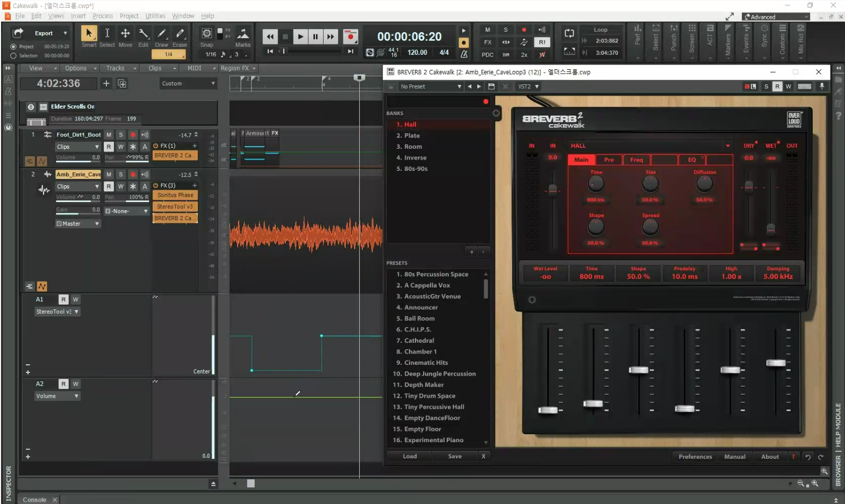This screenshot has height=504, width=845.
Task: Start playback with the Play button
Action: click(300, 37)
